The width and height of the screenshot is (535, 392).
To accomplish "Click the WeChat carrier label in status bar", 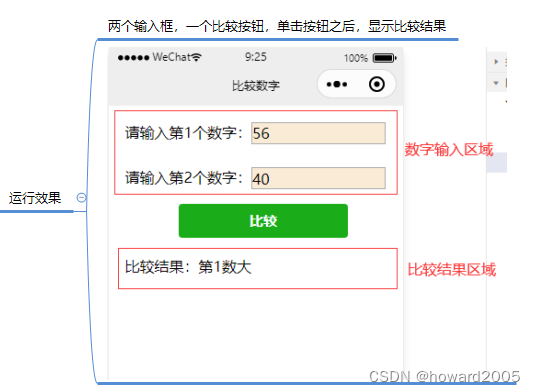I will point(171,57).
